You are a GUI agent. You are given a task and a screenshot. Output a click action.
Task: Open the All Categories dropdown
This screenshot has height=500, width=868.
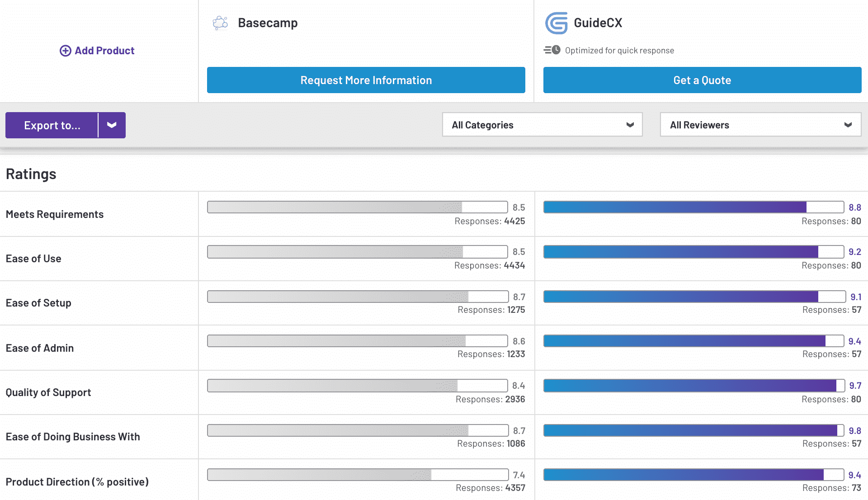coord(542,125)
